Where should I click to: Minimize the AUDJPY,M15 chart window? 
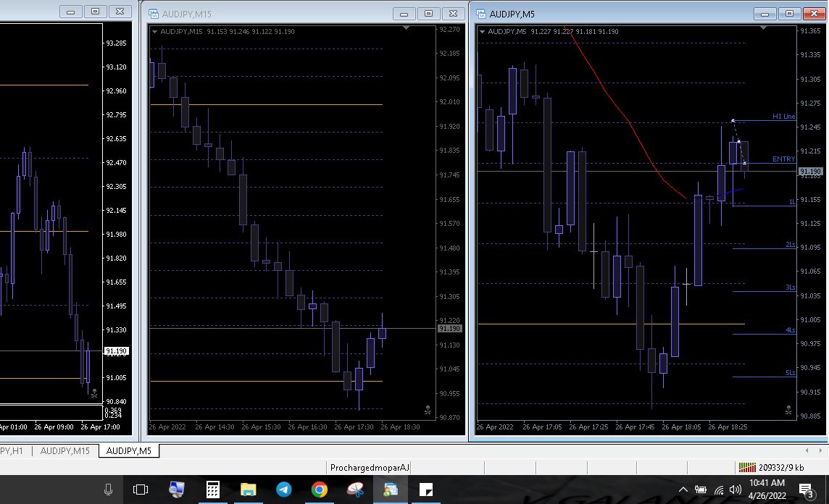[x=404, y=13]
